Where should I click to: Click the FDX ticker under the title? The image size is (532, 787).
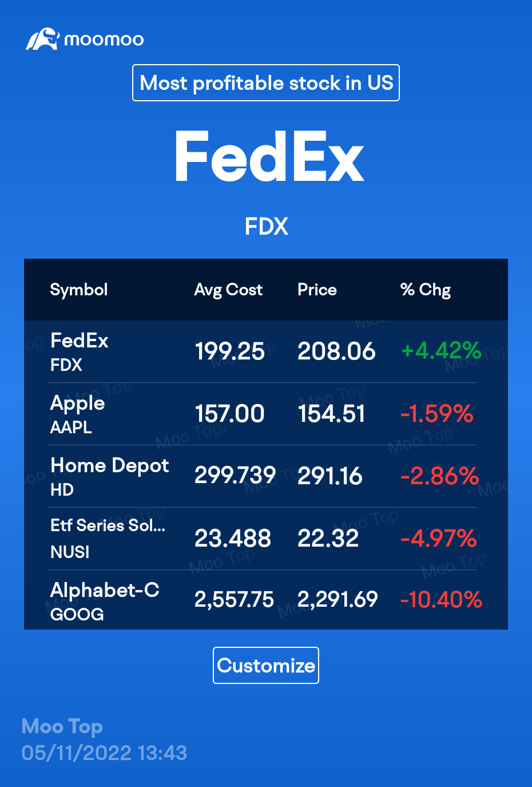(x=267, y=227)
